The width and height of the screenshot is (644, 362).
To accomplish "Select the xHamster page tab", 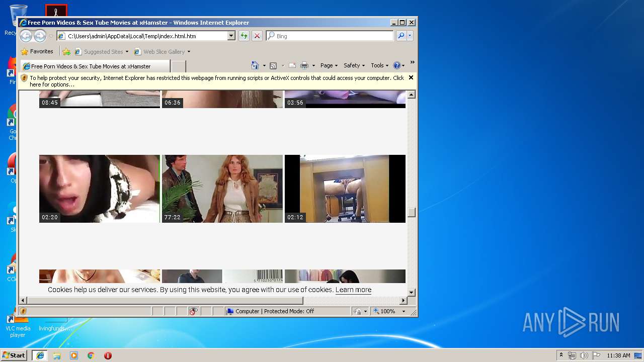I will 95,66.
